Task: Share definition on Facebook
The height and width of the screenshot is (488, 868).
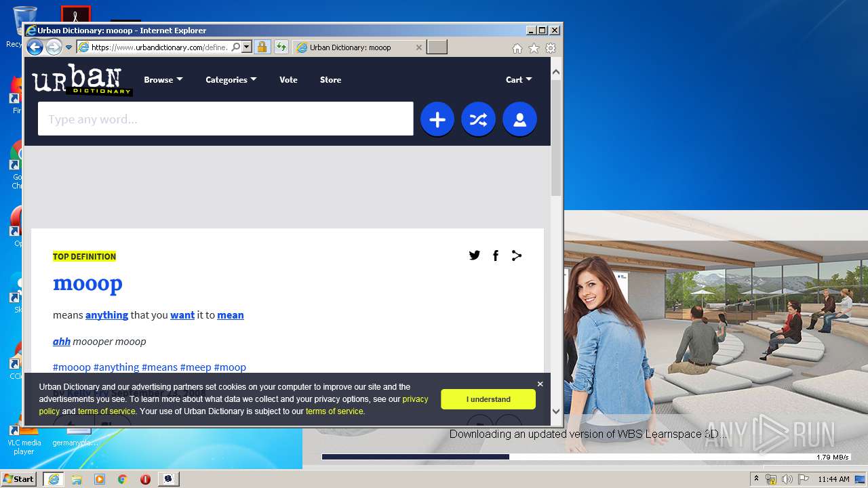Action: click(x=496, y=256)
